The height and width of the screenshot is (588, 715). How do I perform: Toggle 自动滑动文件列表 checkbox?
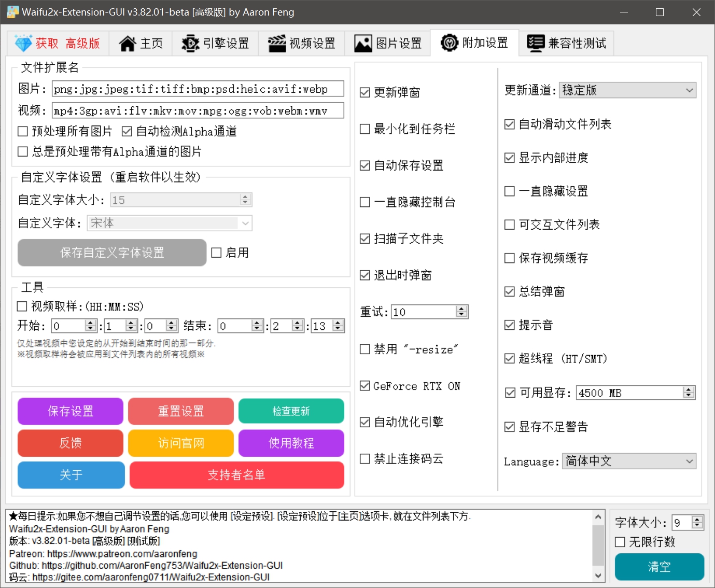558,124
